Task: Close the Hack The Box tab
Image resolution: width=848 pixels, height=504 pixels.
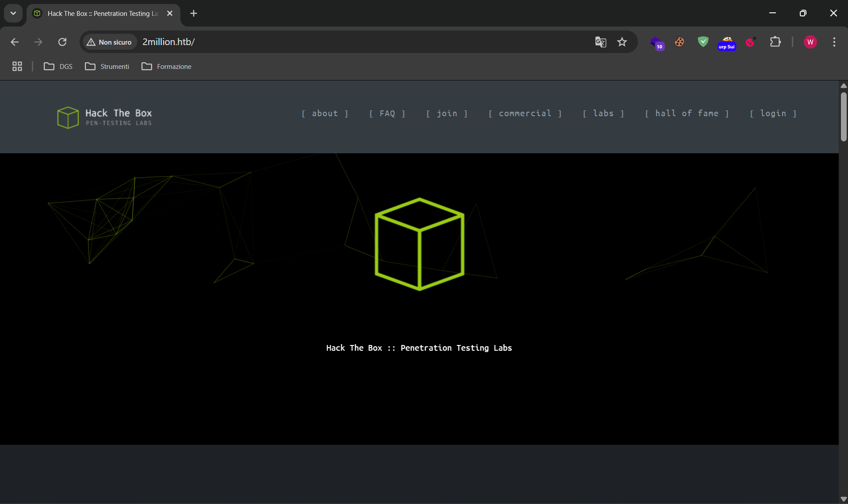Action: coord(170,13)
